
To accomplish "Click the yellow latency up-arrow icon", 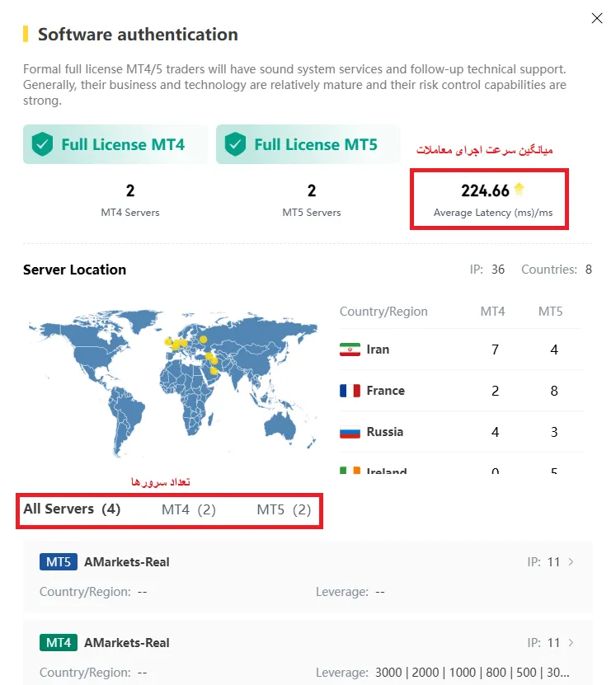I will [x=519, y=190].
